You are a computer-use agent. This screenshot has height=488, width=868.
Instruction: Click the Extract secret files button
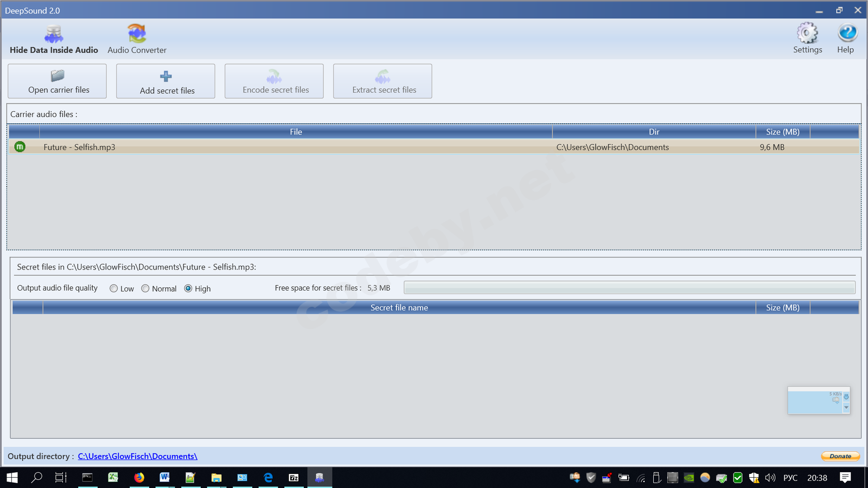382,81
